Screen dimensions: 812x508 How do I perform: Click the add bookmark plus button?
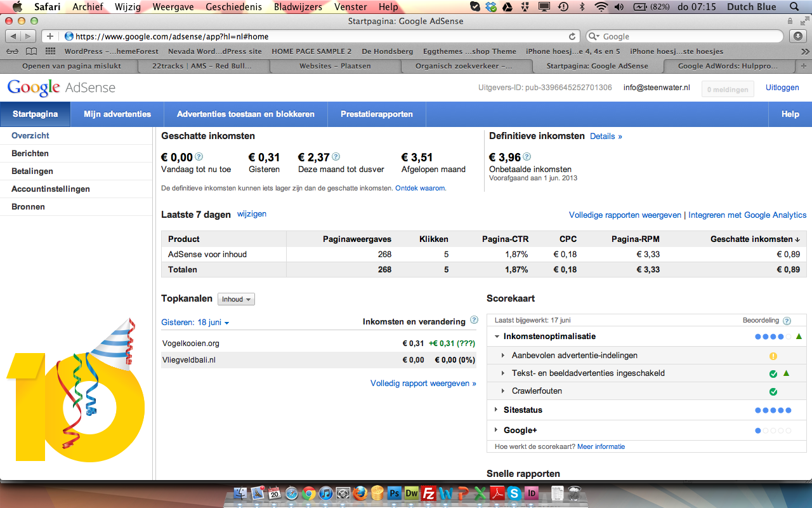click(51, 36)
